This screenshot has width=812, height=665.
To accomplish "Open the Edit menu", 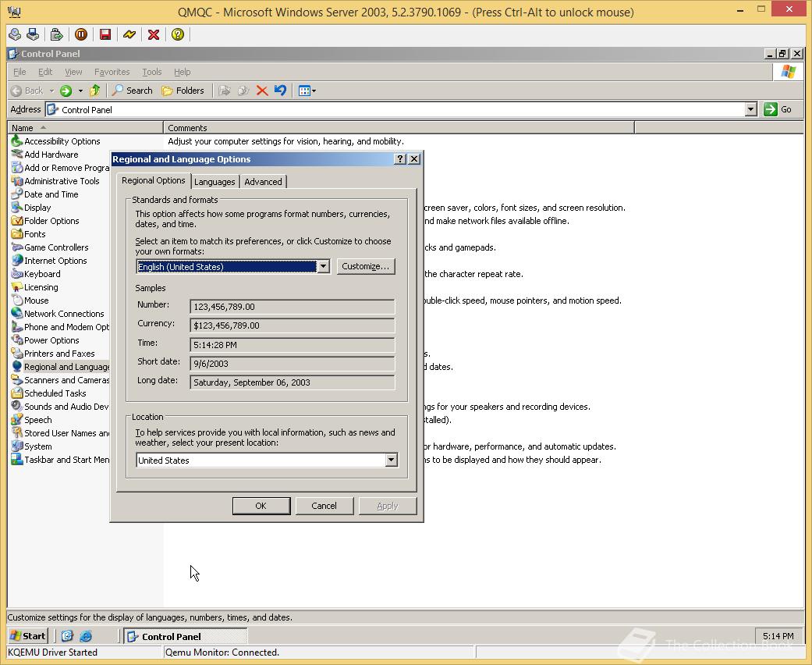I will click(x=45, y=72).
